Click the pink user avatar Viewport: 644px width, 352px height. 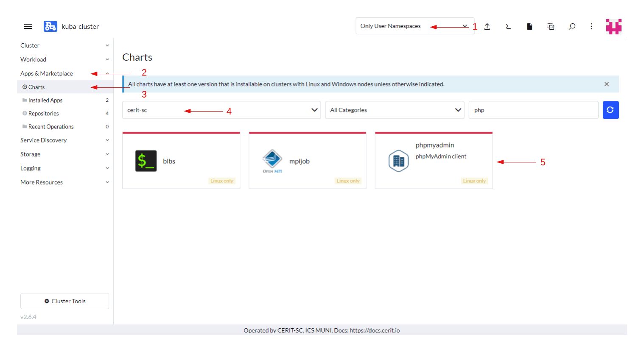point(613,26)
